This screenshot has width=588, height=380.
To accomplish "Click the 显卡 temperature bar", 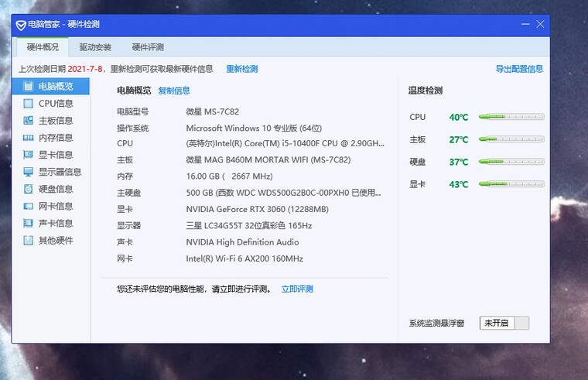I will [x=511, y=184].
